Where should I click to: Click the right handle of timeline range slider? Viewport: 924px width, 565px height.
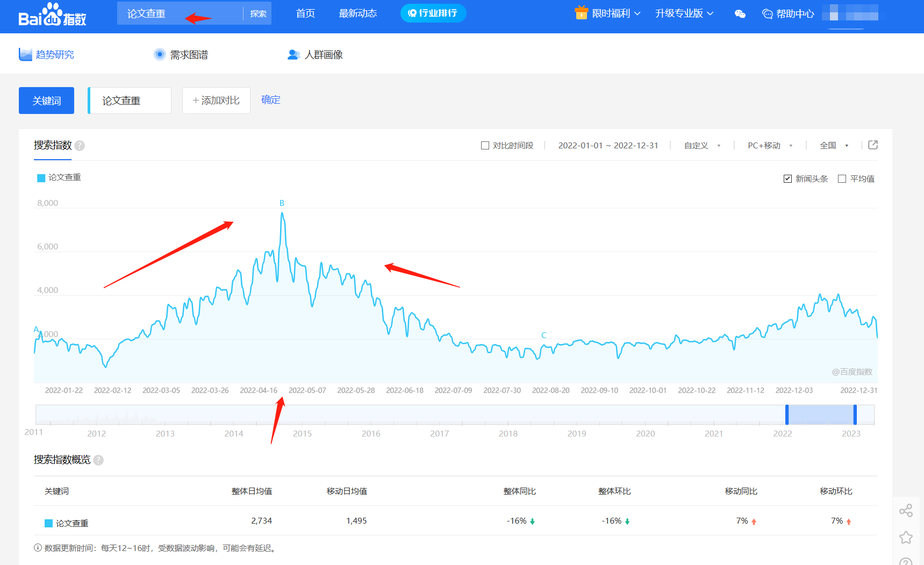coord(855,415)
